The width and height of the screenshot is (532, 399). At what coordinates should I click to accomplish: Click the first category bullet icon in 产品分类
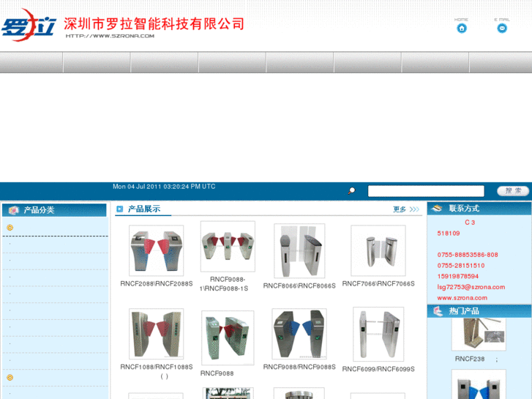pyautogui.click(x=10, y=228)
